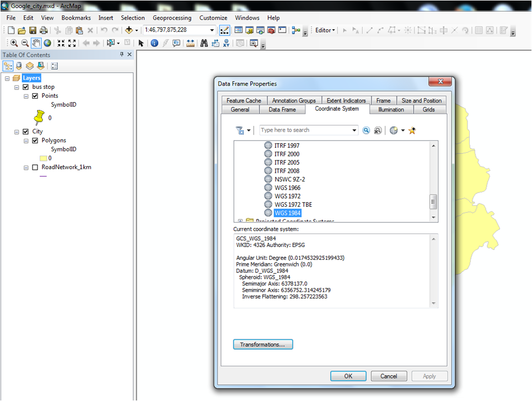The image size is (532, 401).
Task: Click the search magnifier in coordinate dialog
Action: click(366, 130)
